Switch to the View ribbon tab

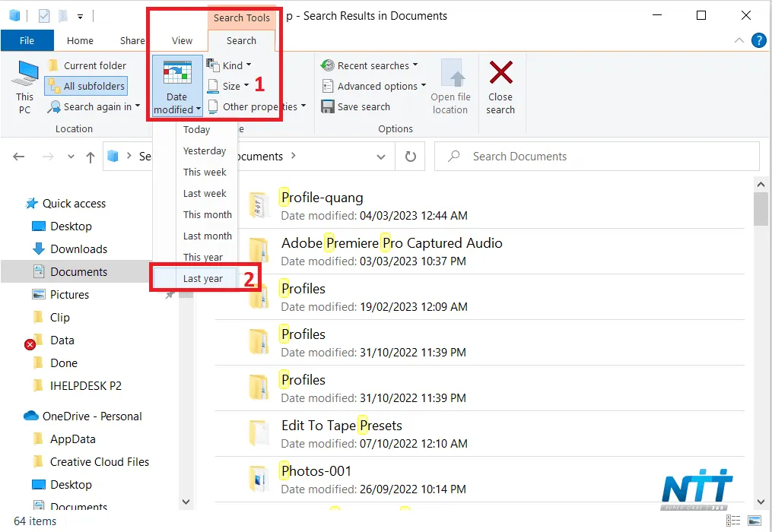(182, 40)
